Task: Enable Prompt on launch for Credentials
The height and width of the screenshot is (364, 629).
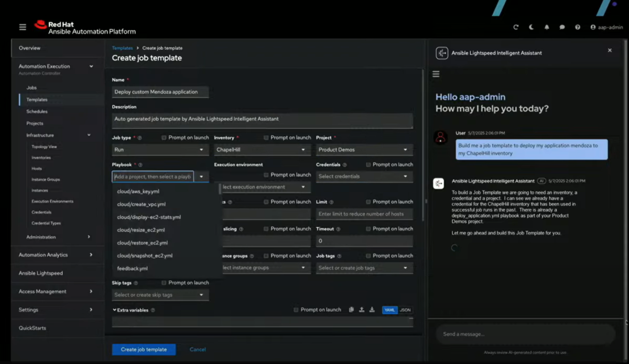Action: tap(368, 164)
